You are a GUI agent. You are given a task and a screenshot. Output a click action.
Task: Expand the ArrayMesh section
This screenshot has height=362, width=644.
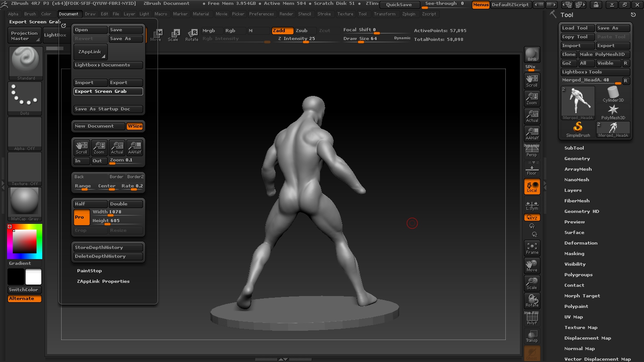coord(578,169)
